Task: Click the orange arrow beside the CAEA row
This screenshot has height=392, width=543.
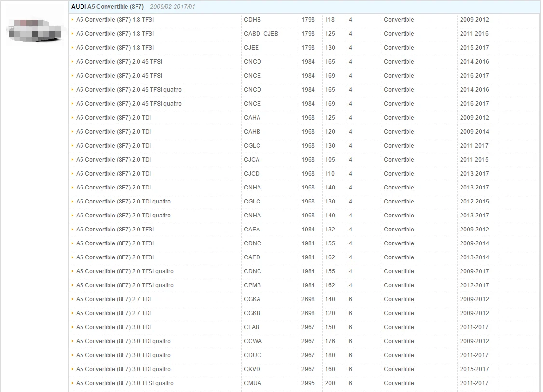Action: pos(72,229)
